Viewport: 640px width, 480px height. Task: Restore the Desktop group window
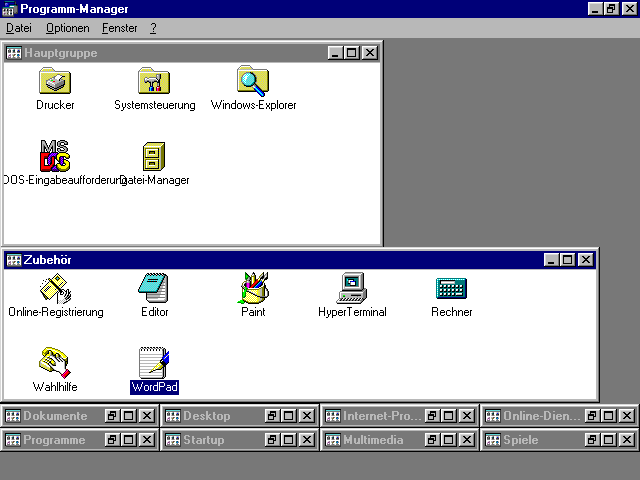click(x=271, y=416)
